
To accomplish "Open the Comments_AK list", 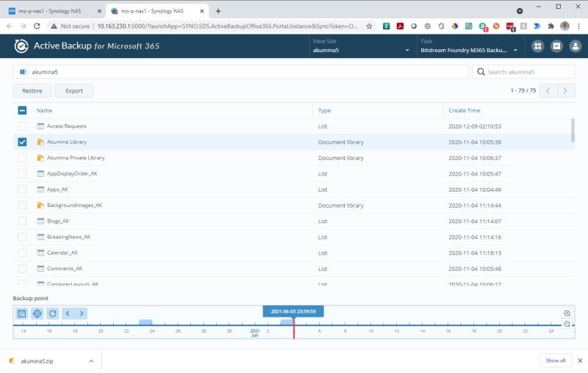I will [x=65, y=269].
